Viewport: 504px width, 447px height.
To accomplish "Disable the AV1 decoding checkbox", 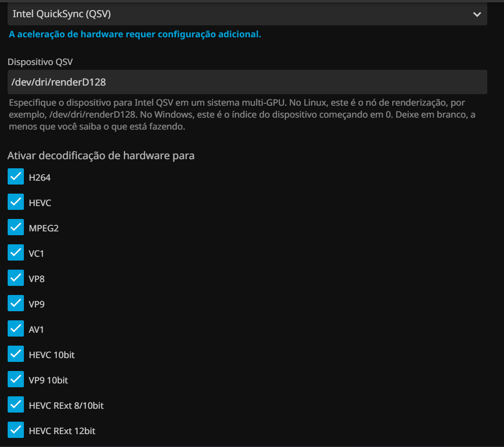I will coord(16,329).
